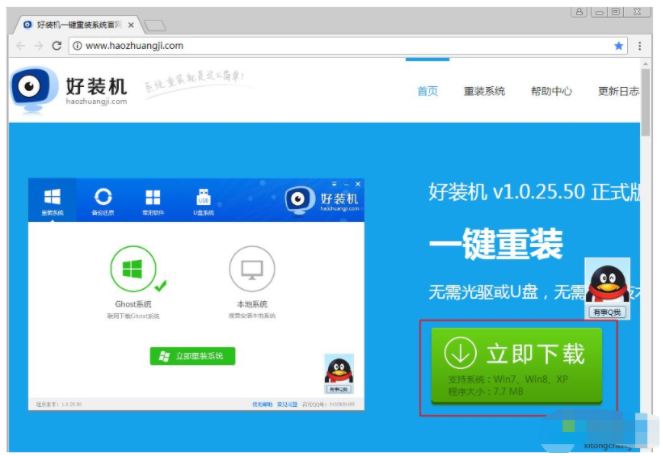664x456 pixels.
Task: Open the 帮助中心 navigation item
Action: [551, 91]
